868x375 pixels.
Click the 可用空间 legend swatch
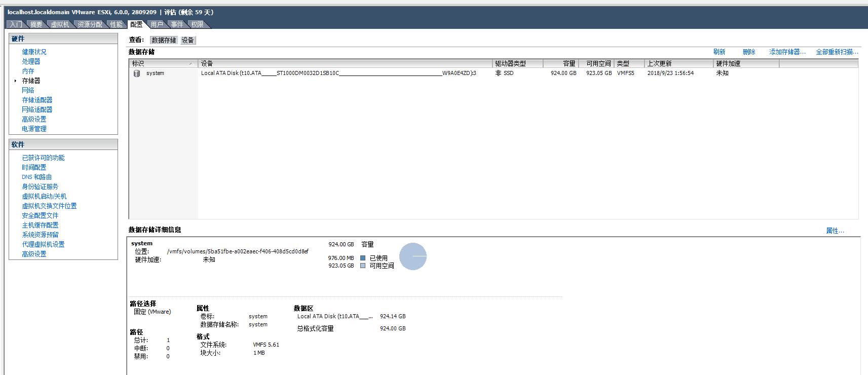[363, 266]
